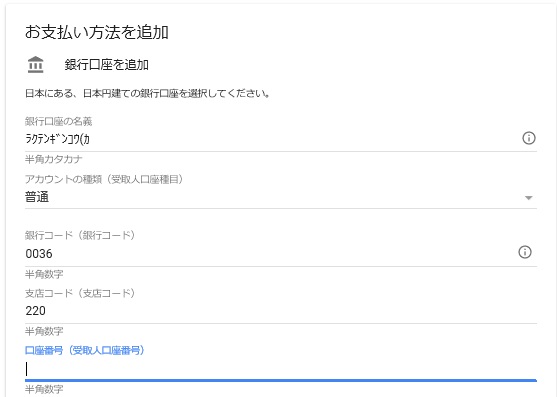Focus the ﾗｸﾃﾝｷﾞﾝｺｳ account holder name field
Screen dimensions: 557x397
[x=270, y=139]
